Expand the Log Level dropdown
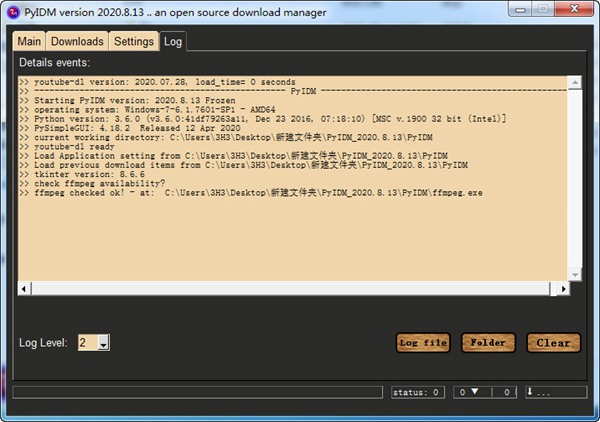 tap(103, 342)
